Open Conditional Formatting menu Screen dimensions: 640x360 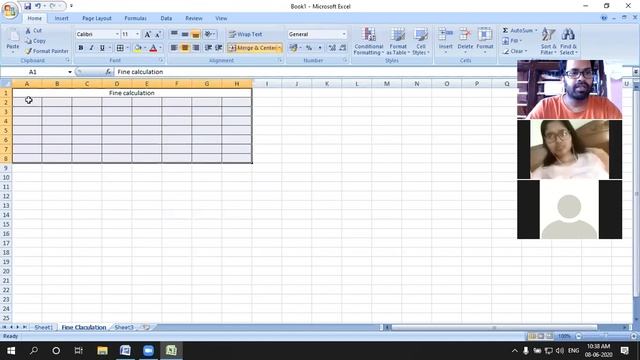pos(369,41)
